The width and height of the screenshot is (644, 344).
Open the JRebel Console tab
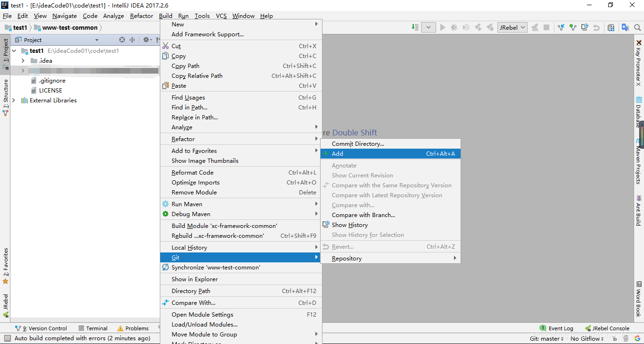[607, 328]
